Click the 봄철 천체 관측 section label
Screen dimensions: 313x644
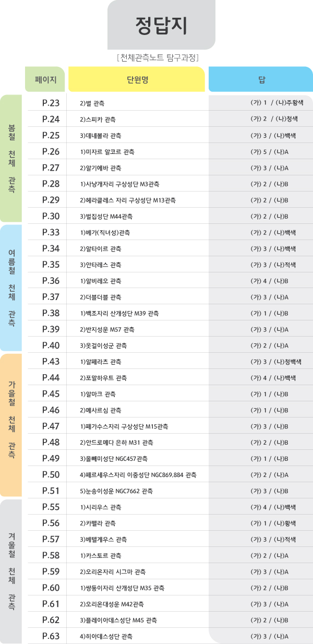tap(11, 159)
